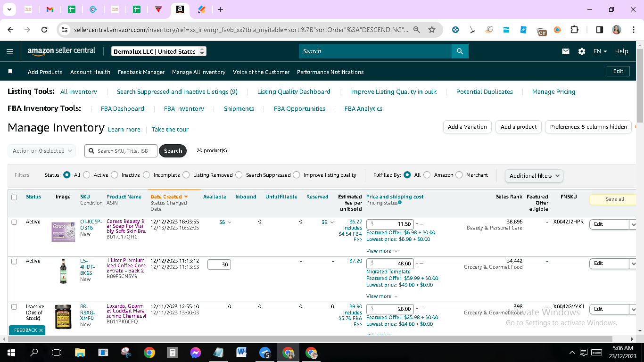Open the Feedback Manager menu item
The width and height of the screenshot is (644, 362).
pos(141,72)
